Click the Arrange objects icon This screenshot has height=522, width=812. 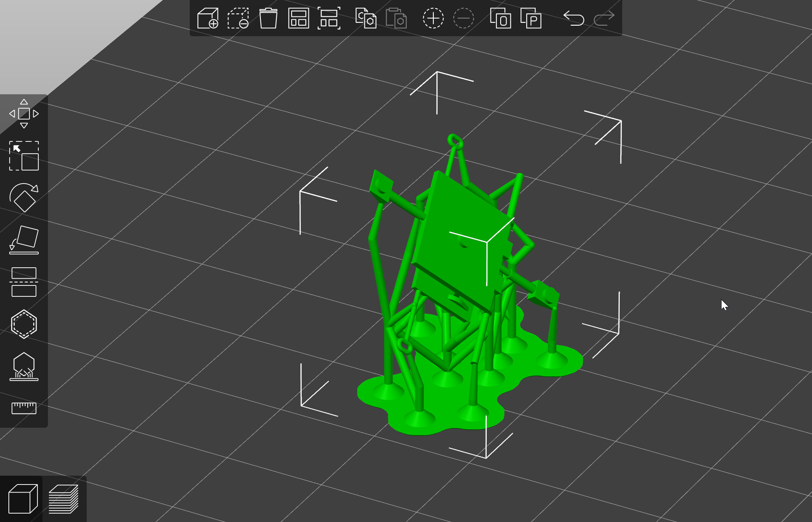[x=298, y=19]
